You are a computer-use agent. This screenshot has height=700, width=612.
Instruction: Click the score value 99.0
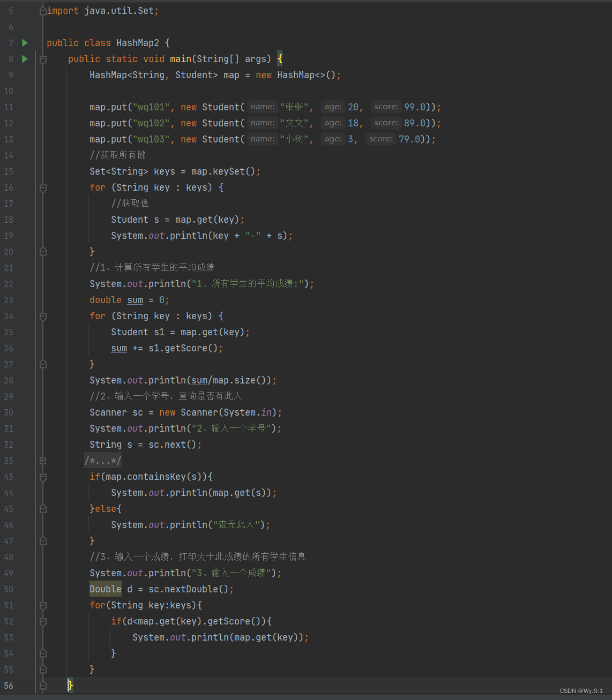415,107
